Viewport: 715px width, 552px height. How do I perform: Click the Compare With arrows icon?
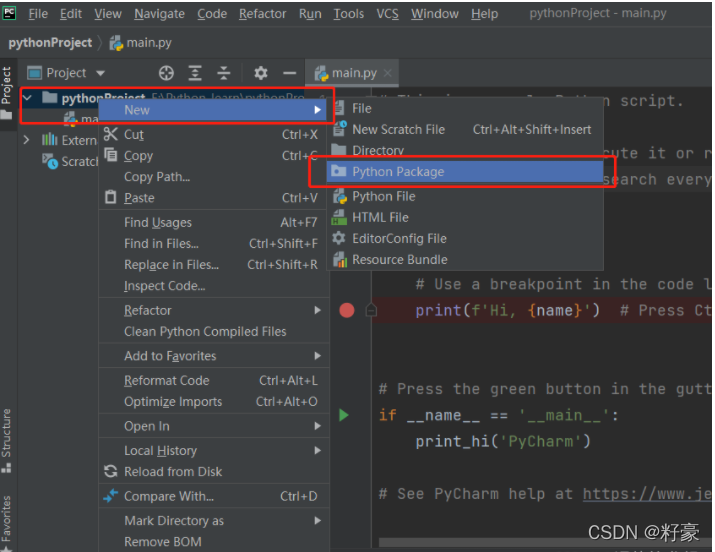point(110,495)
